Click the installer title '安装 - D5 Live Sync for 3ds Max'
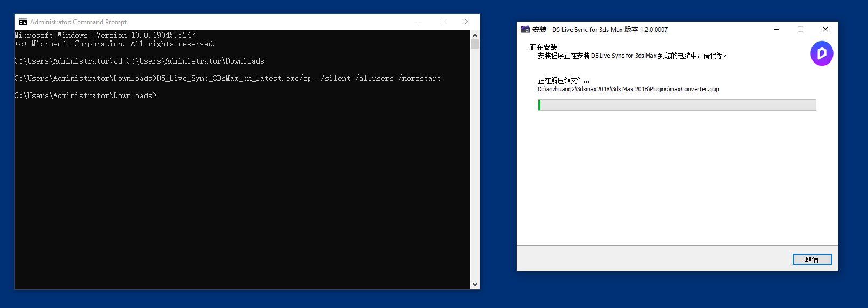This screenshot has width=868, height=308. click(600, 30)
